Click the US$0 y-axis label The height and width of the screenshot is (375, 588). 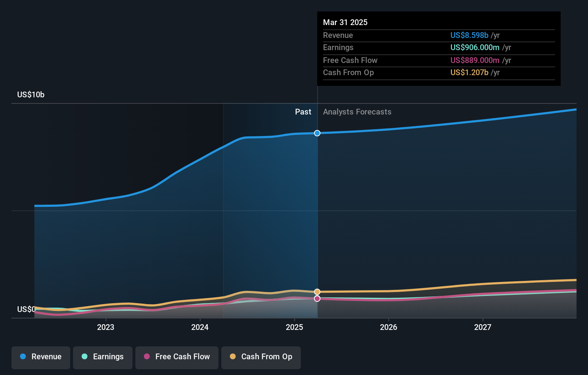point(26,309)
